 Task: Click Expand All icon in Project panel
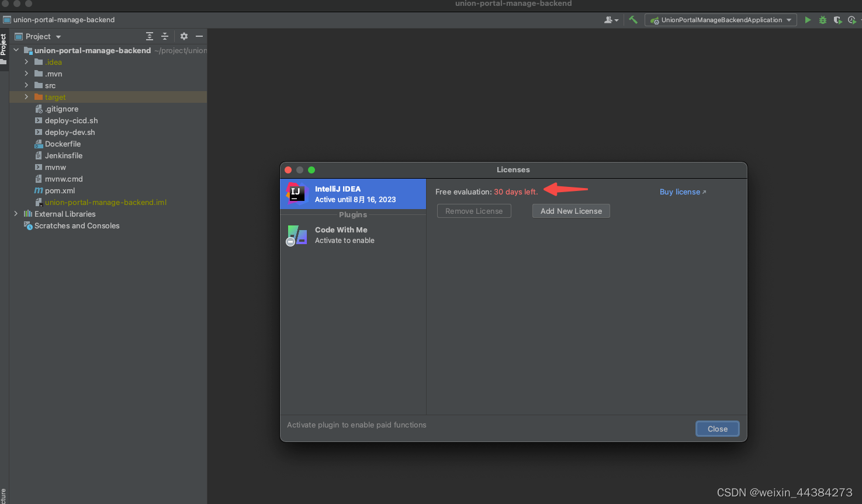(x=150, y=36)
